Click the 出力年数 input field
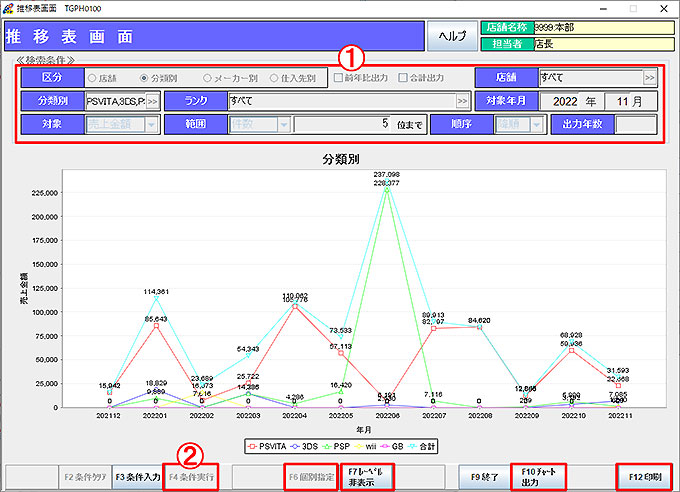This screenshot has height=492, width=680. [x=635, y=125]
